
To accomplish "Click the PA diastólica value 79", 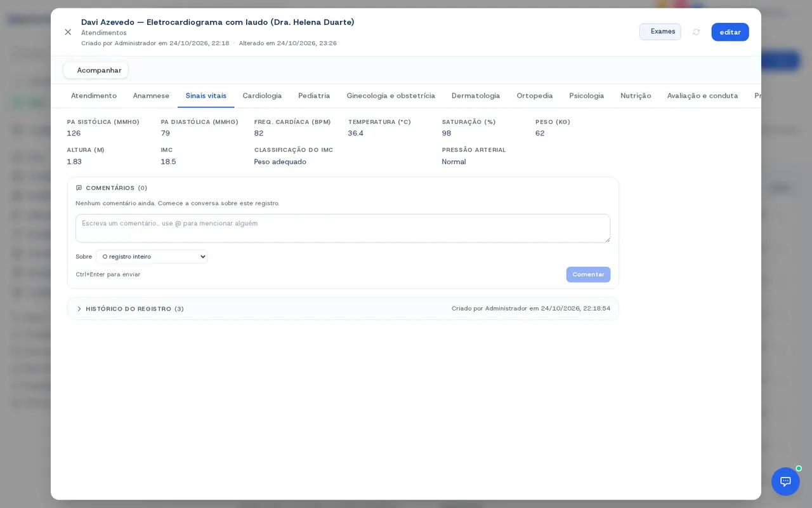I will (166, 133).
